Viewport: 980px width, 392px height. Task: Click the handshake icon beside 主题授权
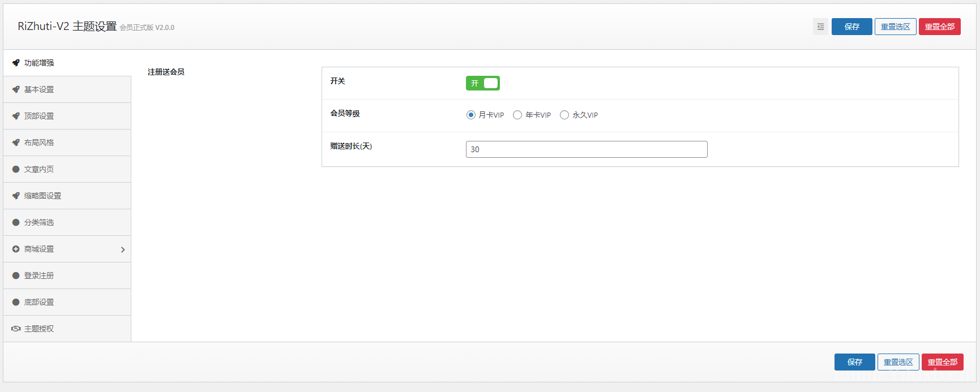point(16,329)
